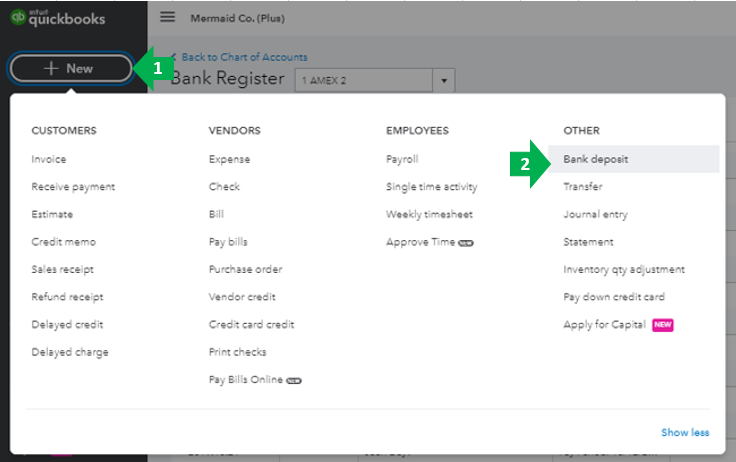
Task: Choose Delayed credit
Action: (67, 324)
